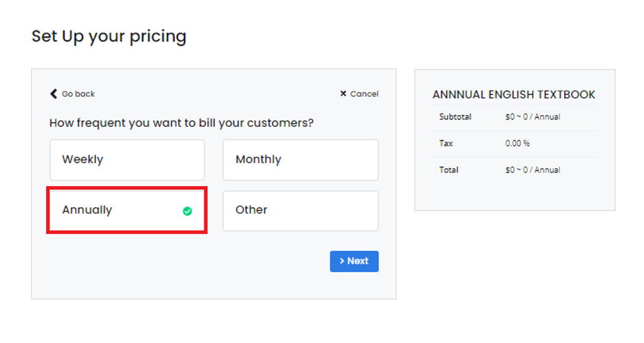Screen dimensions: 644x343
Task: Select the Monthly billing option
Action: click(x=301, y=160)
